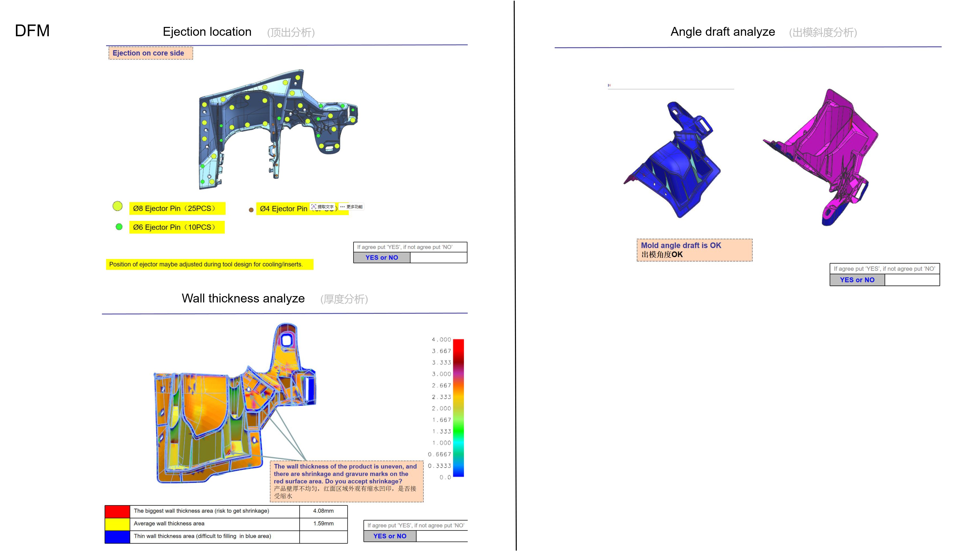
Task: Click the Angle draft analyze answer field
Action: tap(912, 280)
